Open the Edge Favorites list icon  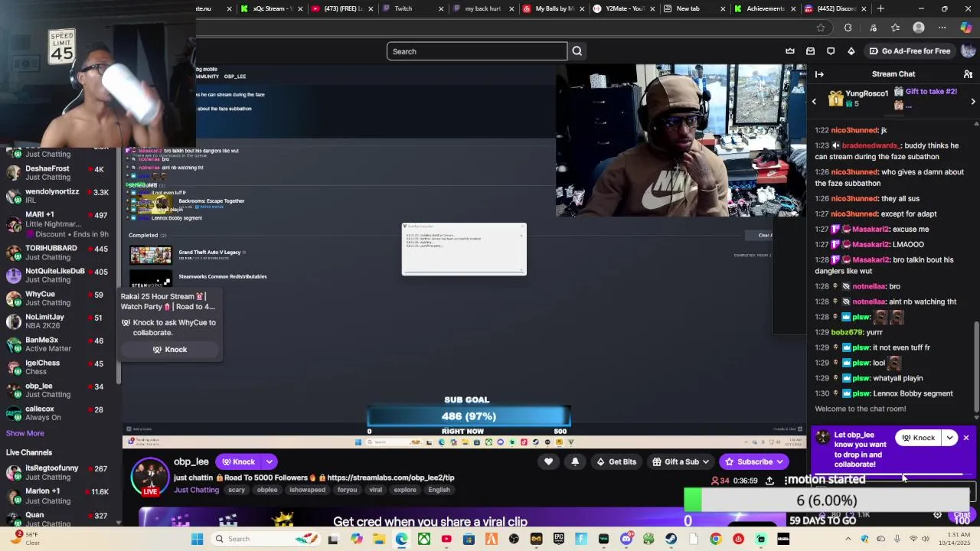(895, 28)
